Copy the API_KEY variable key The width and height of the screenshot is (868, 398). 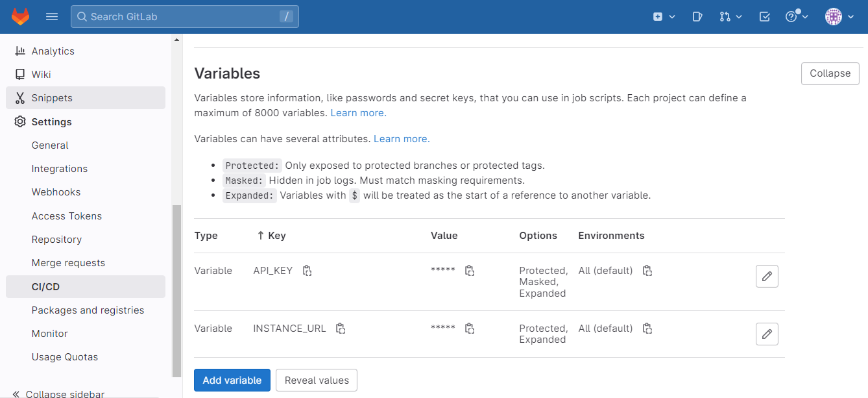(306, 270)
